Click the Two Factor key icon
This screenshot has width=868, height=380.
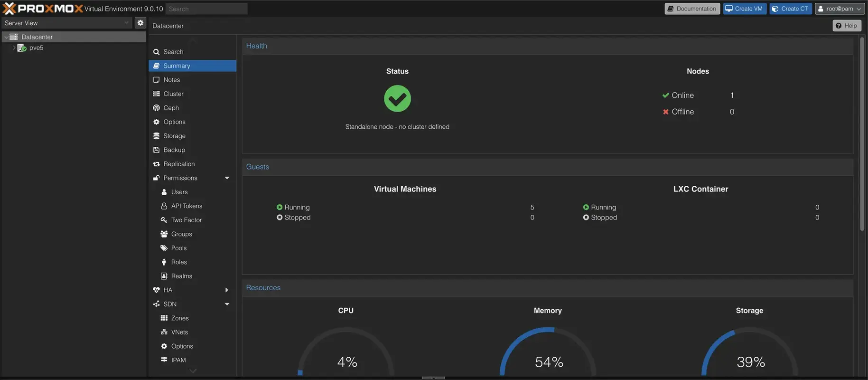164,220
